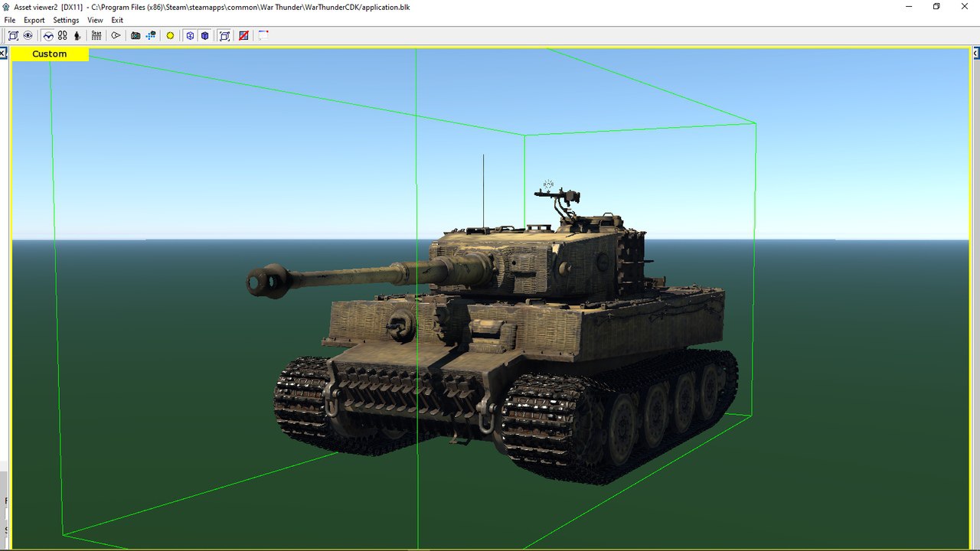Open the Settings menu
The image size is (980, 551).
[x=66, y=21]
